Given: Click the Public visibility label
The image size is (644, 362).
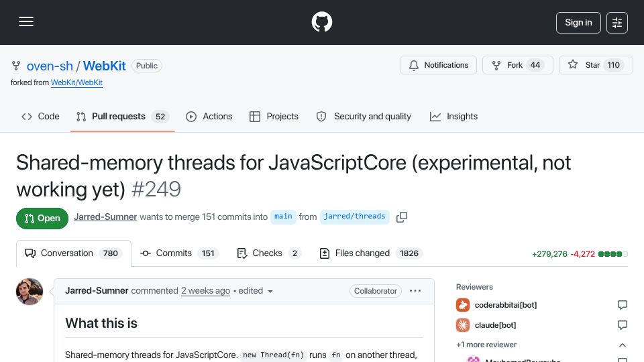Looking at the screenshot, I should (x=147, y=66).
